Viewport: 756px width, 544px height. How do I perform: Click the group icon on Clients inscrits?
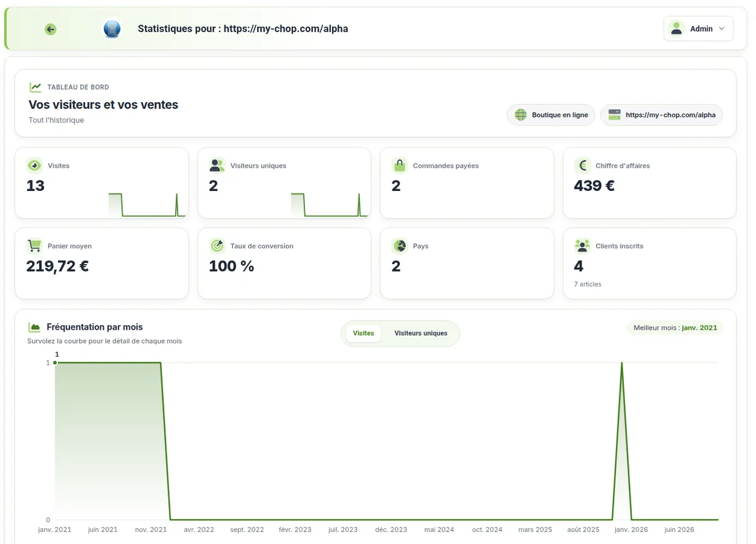point(582,246)
